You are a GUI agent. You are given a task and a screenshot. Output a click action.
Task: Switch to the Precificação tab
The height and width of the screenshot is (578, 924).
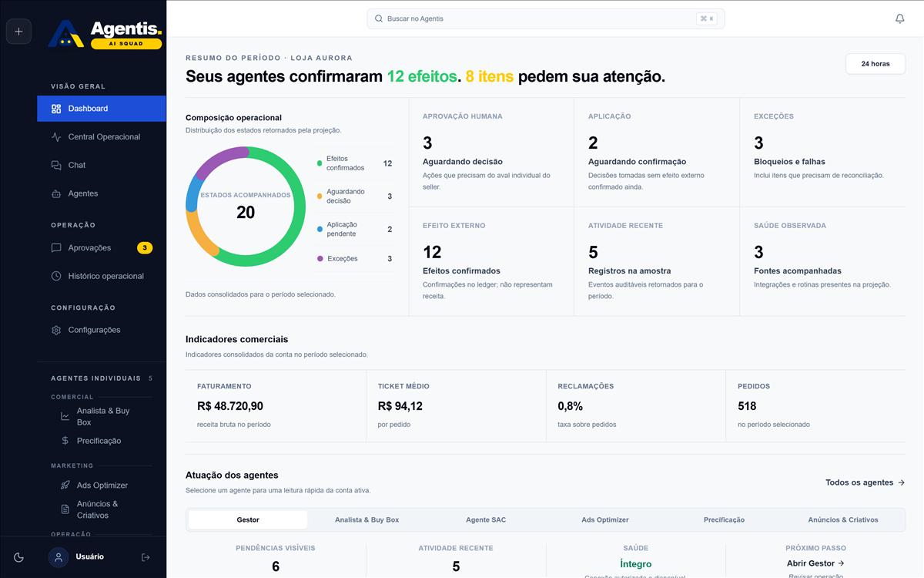(724, 520)
